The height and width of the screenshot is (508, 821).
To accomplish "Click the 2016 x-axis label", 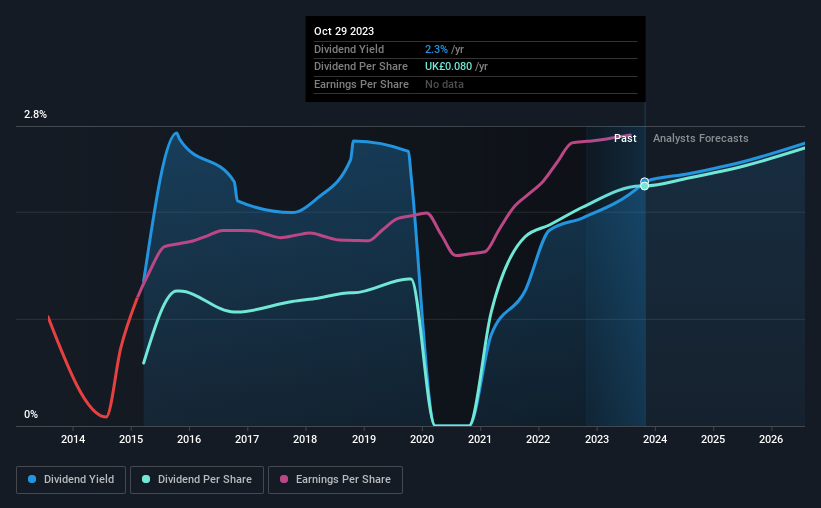I will (189, 439).
